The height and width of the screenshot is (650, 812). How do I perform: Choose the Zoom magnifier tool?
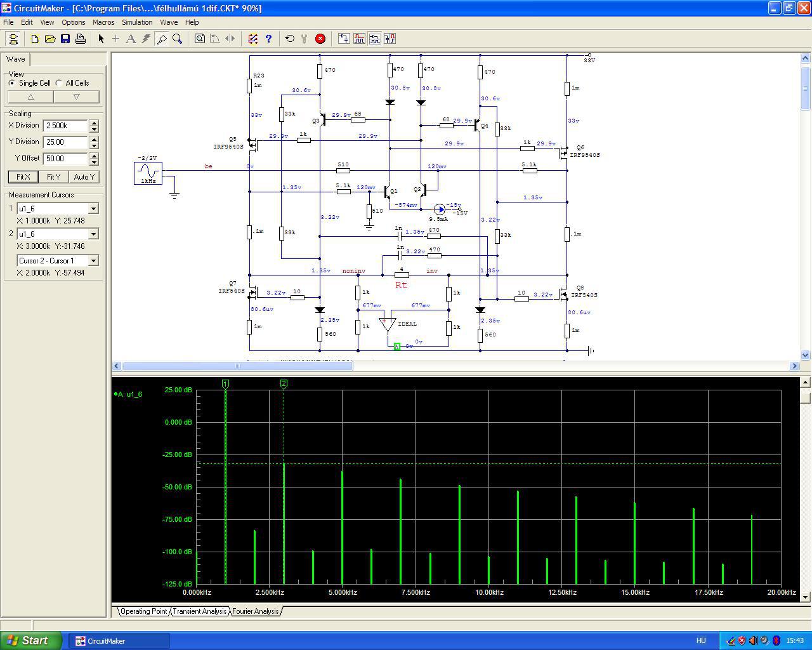point(178,39)
